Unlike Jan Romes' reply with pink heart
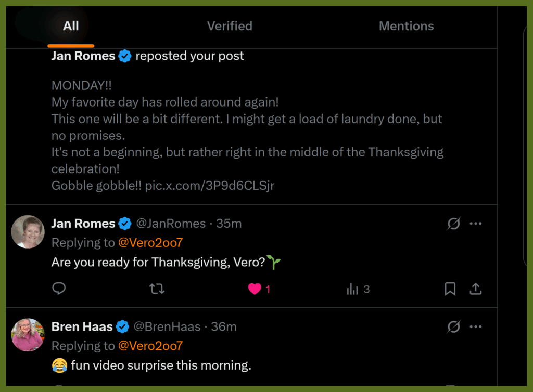Image resolution: width=533 pixels, height=392 pixels. point(255,289)
